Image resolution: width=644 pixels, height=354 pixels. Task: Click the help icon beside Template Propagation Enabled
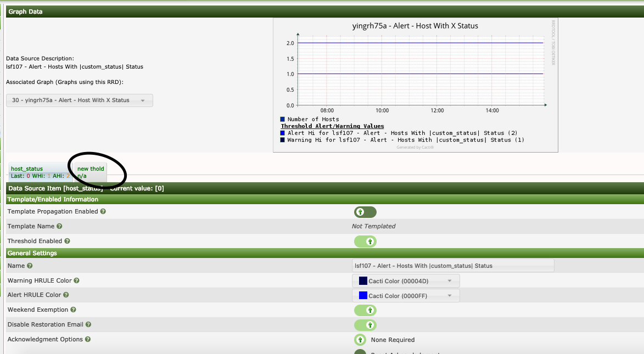tap(103, 211)
